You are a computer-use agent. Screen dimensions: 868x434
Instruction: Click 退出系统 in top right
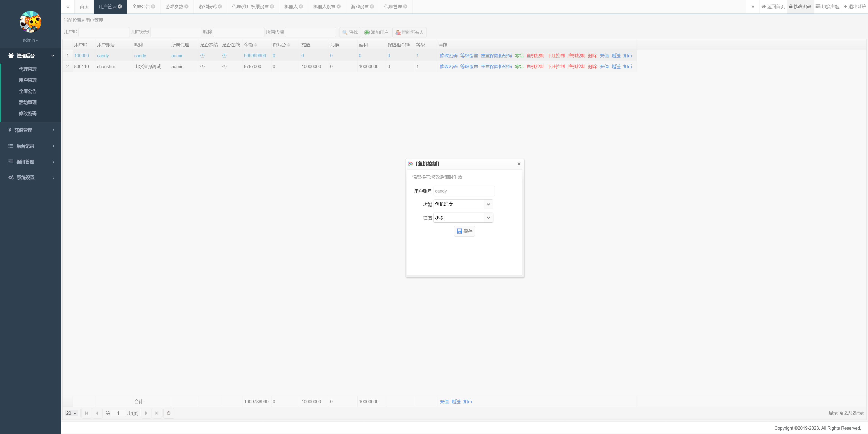854,6
